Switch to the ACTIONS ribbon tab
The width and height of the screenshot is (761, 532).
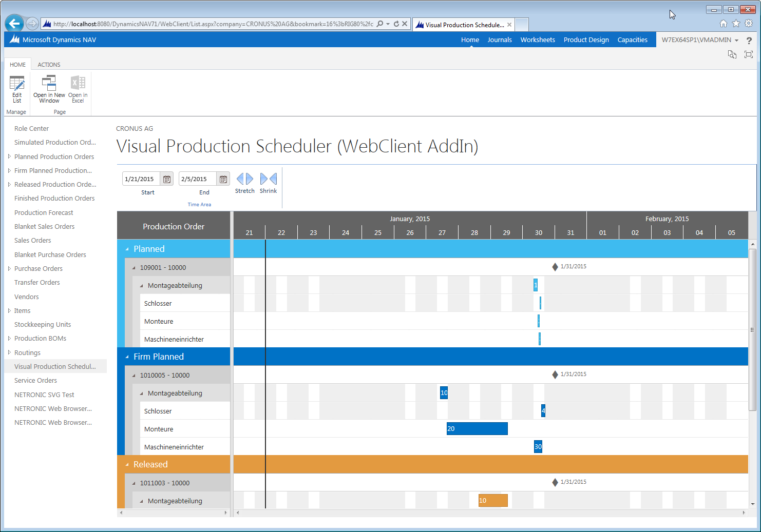point(49,65)
